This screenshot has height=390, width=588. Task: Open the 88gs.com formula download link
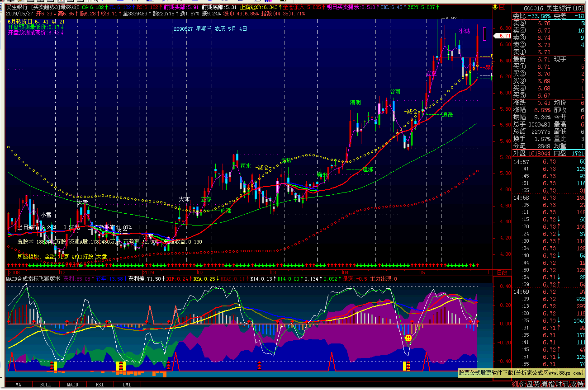522,373
